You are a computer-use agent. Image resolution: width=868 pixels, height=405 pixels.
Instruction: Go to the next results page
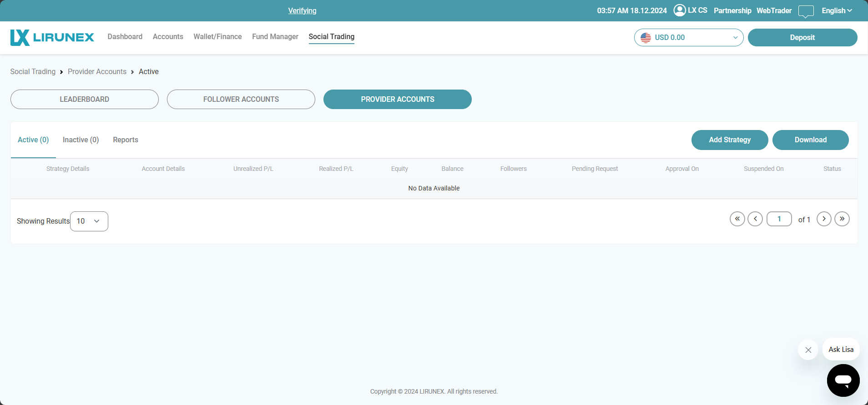[824, 219]
